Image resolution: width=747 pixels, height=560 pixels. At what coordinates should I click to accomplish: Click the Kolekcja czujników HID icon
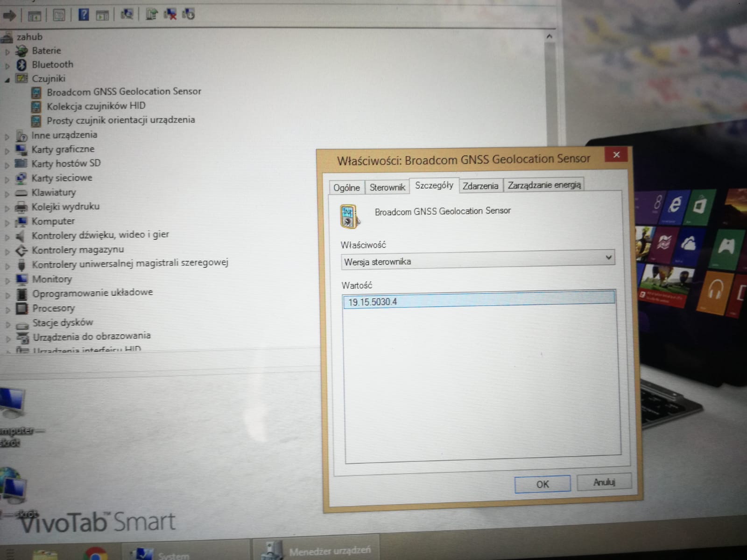tap(36, 107)
